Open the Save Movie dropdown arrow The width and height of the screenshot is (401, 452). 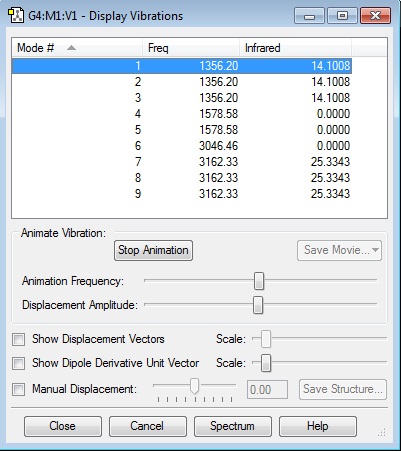coord(376,250)
